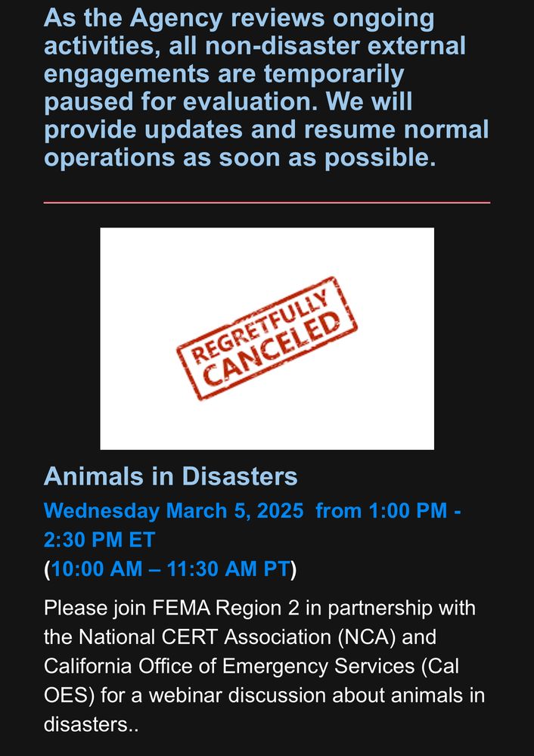Select the Animals in Disasters heading

coord(171,476)
